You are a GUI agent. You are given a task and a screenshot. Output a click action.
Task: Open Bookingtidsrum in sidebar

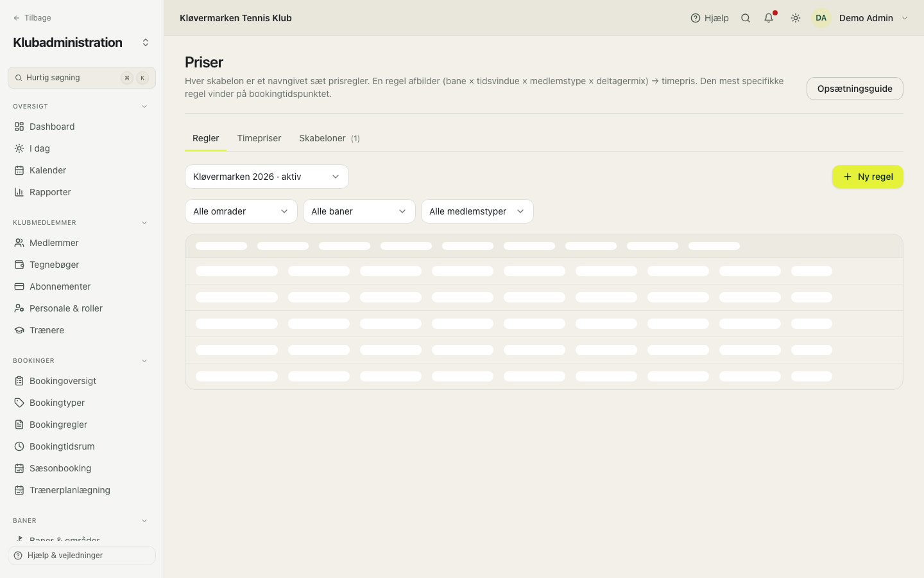tap(81, 446)
